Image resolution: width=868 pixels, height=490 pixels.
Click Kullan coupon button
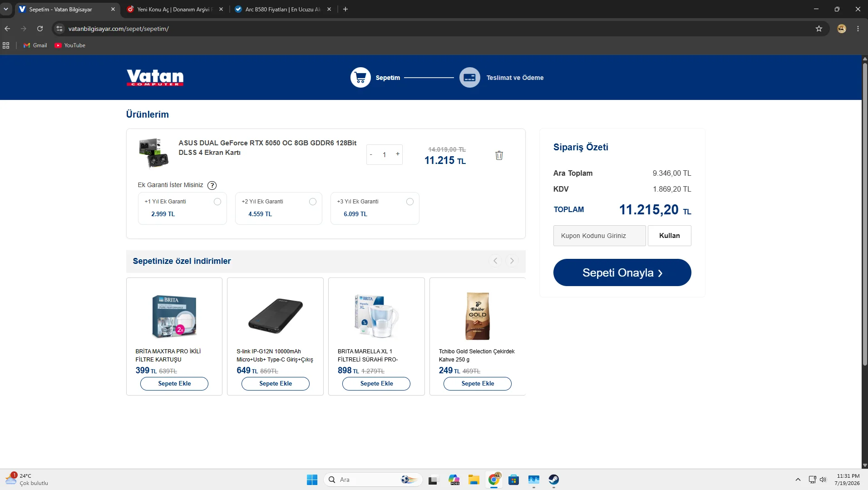pos(669,236)
